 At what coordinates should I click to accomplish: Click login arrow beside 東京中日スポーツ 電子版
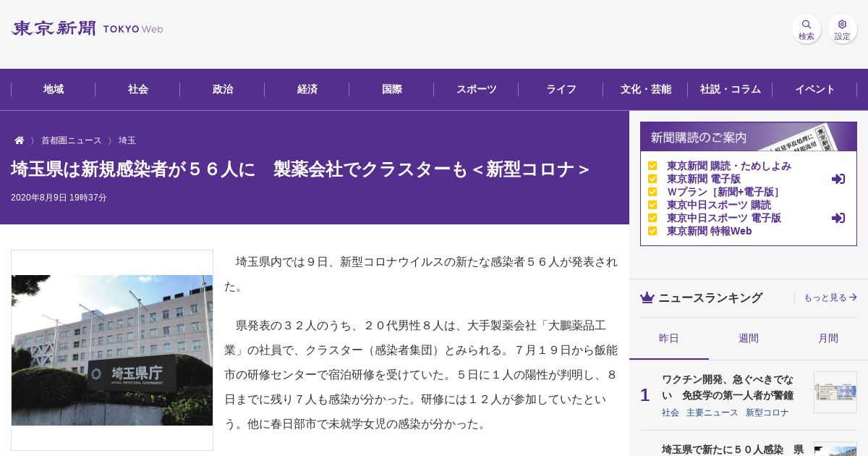(838, 218)
